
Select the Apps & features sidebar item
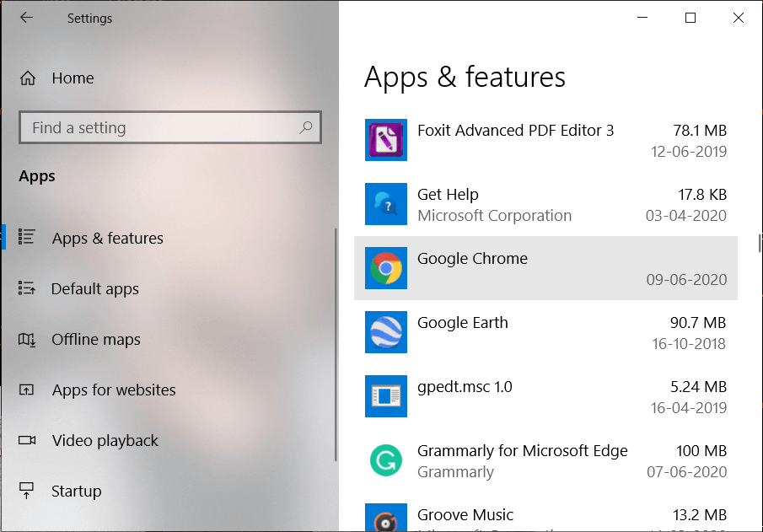(108, 238)
